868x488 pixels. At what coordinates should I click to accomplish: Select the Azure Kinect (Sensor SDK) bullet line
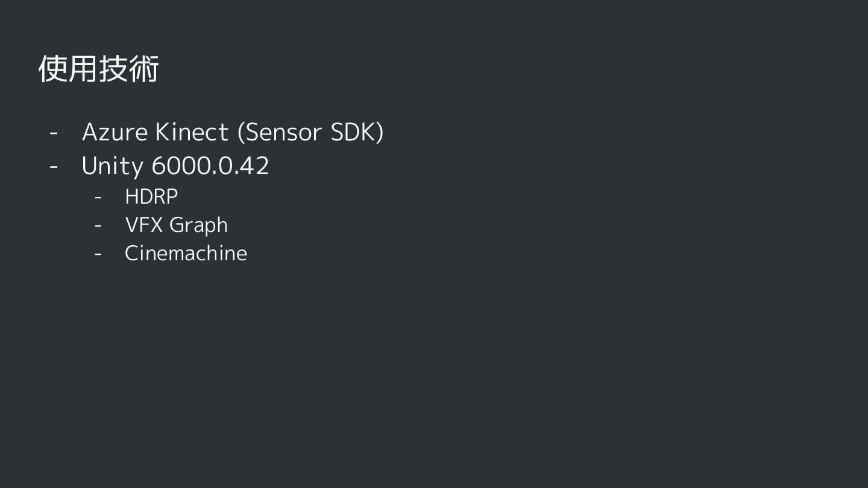click(233, 133)
